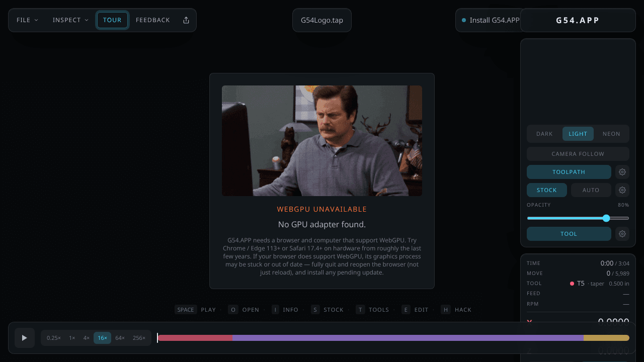This screenshot has width=644, height=362.
Task: Click the Space Play shortcut hint
Action: 195,310
